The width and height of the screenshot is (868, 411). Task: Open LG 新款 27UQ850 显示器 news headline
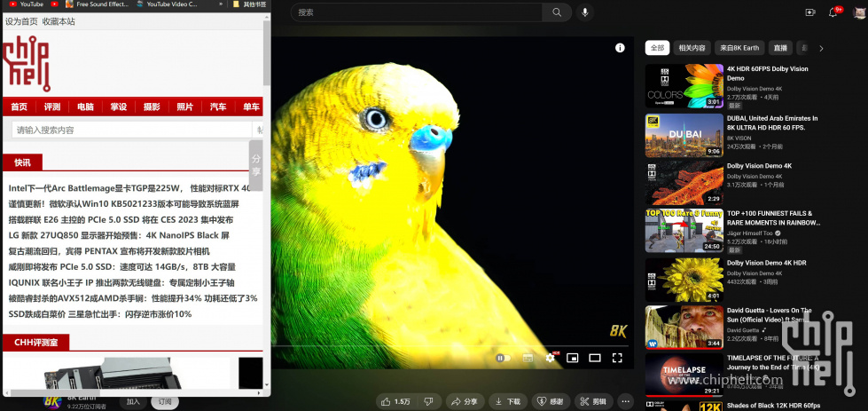(x=119, y=235)
